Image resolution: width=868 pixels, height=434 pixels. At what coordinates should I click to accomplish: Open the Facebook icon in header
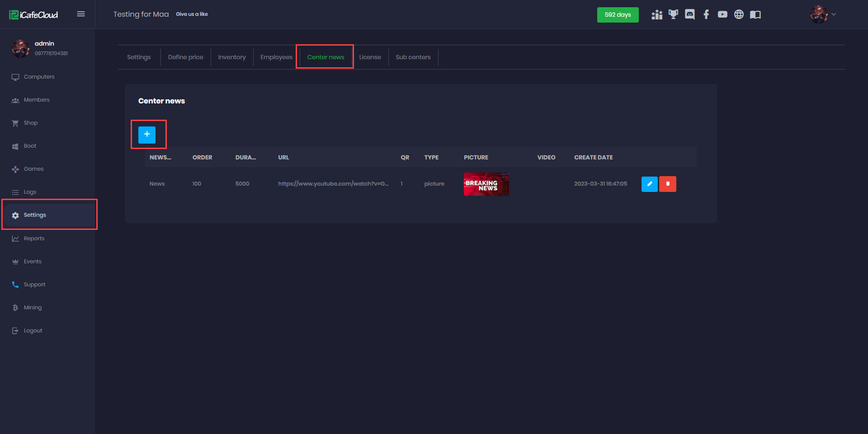click(706, 14)
